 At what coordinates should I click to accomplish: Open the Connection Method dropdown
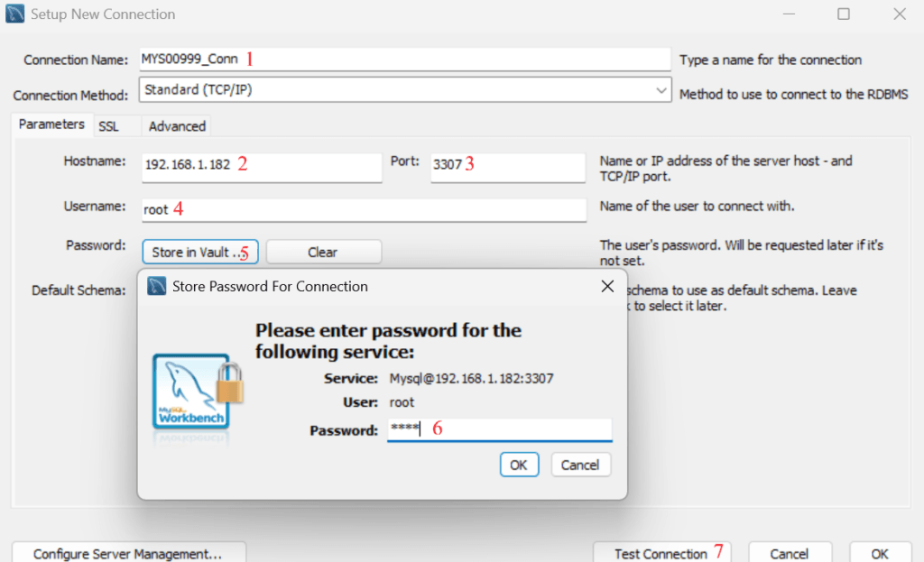tap(660, 90)
